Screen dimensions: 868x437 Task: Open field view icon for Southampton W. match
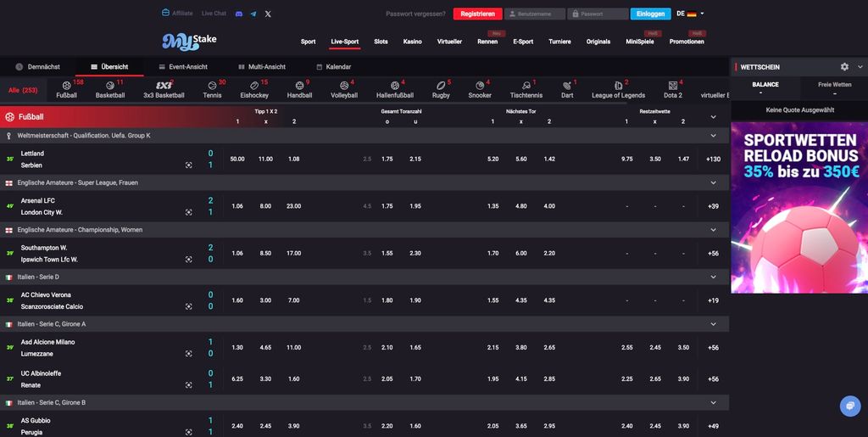189,259
